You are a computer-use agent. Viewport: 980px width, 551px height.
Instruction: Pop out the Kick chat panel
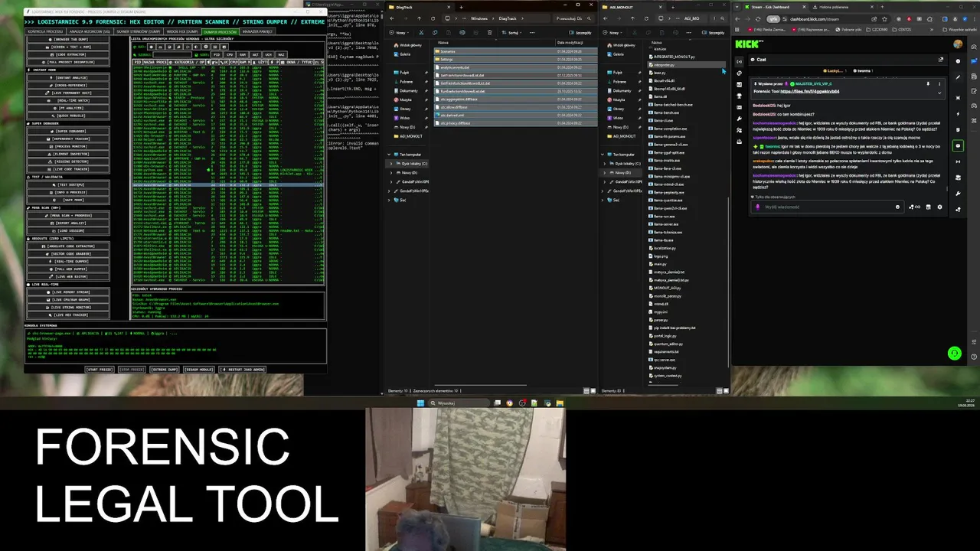941,60
